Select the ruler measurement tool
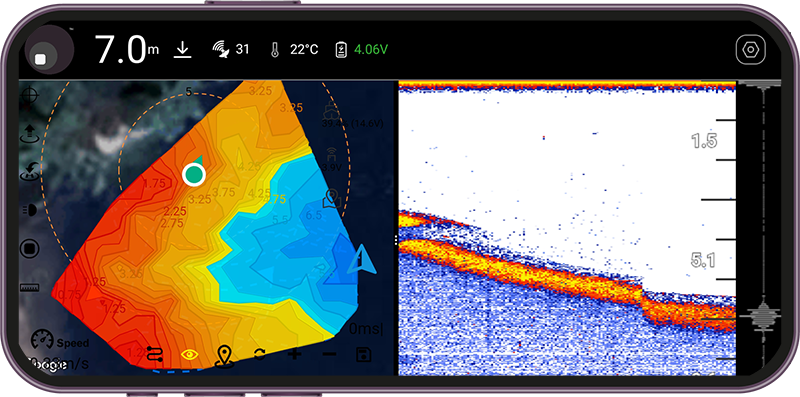Image resolution: width=800 pixels, height=397 pixels. [30, 288]
